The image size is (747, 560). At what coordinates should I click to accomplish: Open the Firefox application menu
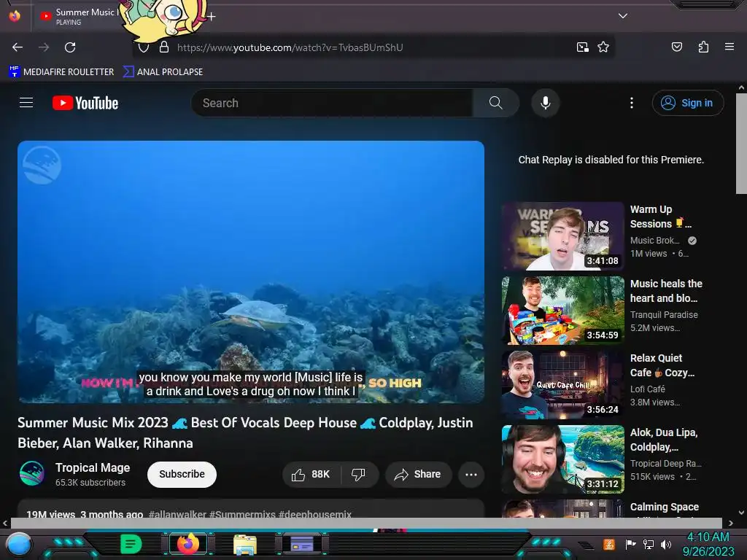[729, 47]
